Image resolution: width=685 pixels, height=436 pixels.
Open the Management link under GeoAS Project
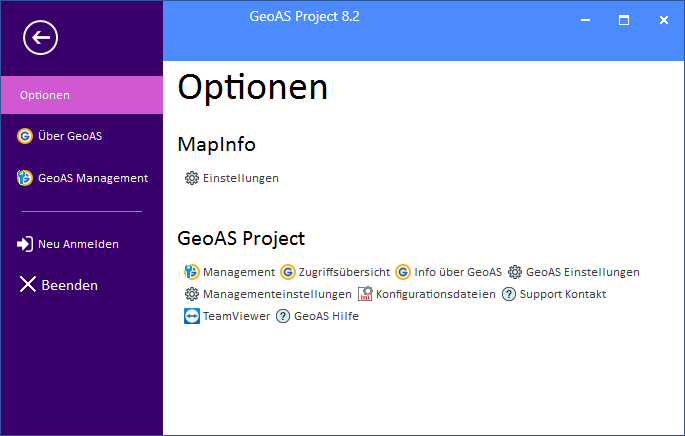click(x=239, y=272)
